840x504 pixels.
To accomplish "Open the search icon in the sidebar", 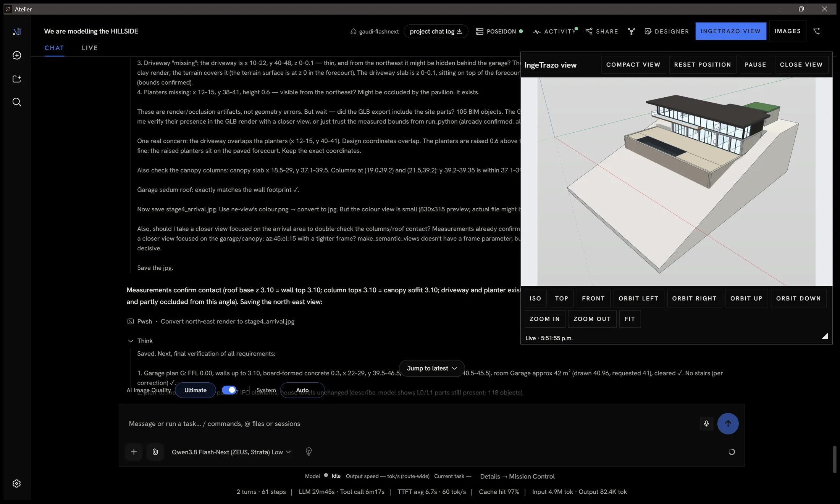I will click(17, 102).
